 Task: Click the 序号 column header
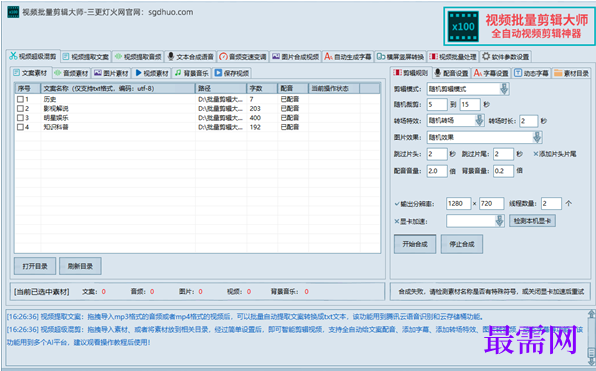point(28,88)
